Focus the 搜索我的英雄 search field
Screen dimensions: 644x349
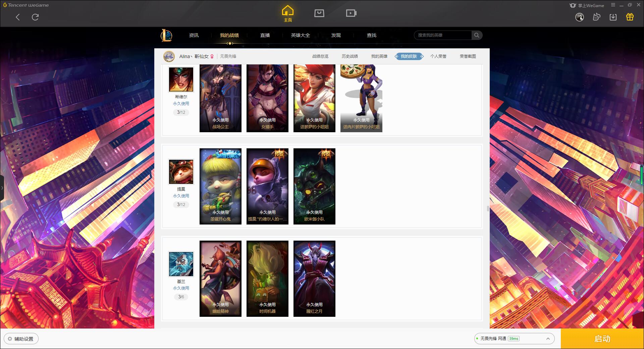tap(443, 35)
